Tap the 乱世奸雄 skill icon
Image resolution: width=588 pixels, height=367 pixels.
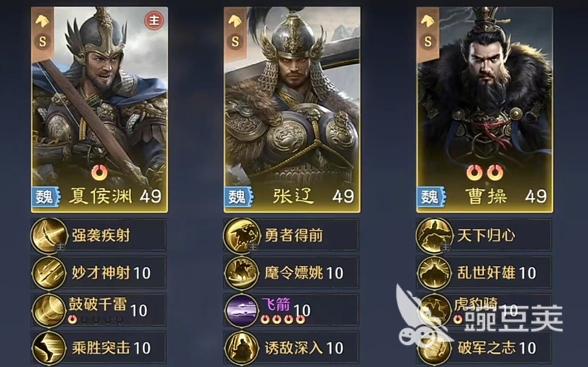coord(434,273)
